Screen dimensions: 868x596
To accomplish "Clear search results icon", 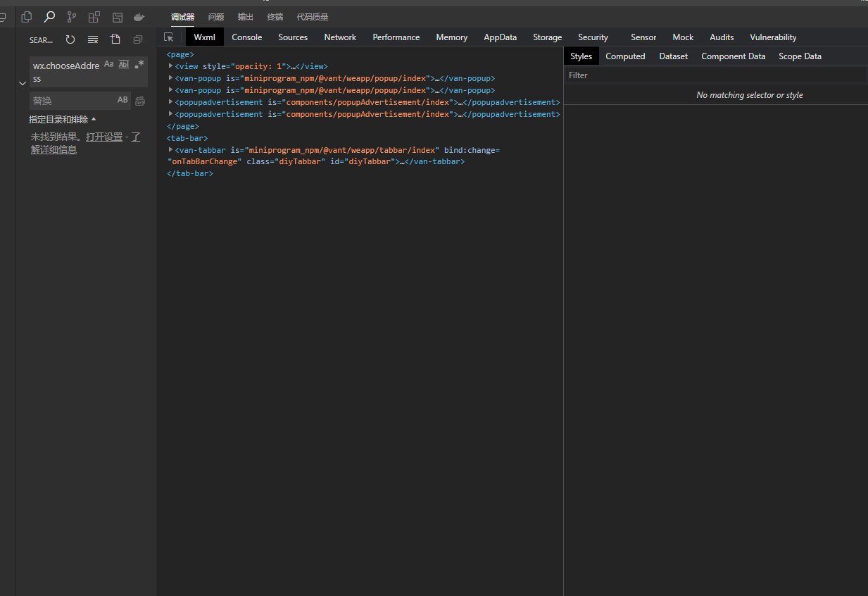I will tap(93, 40).
